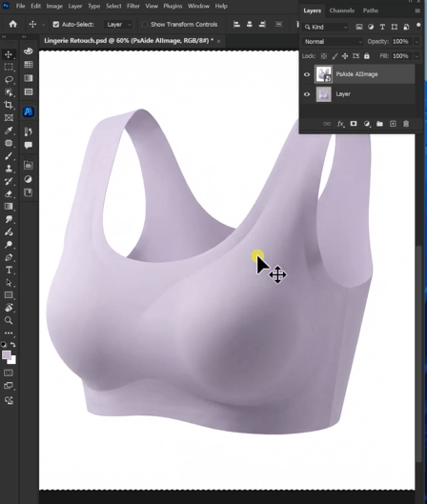Toggle the Auto-Select checkbox
This screenshot has width=427, height=504.
click(x=56, y=25)
